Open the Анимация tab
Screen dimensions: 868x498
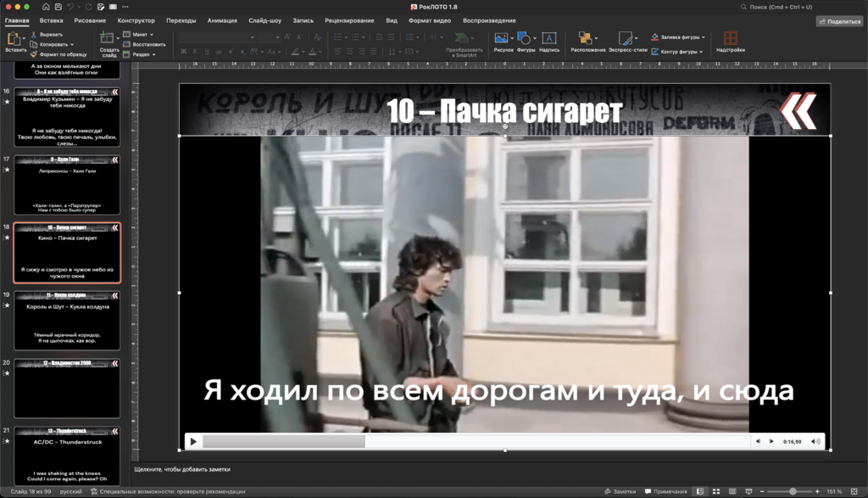pyautogui.click(x=222, y=20)
